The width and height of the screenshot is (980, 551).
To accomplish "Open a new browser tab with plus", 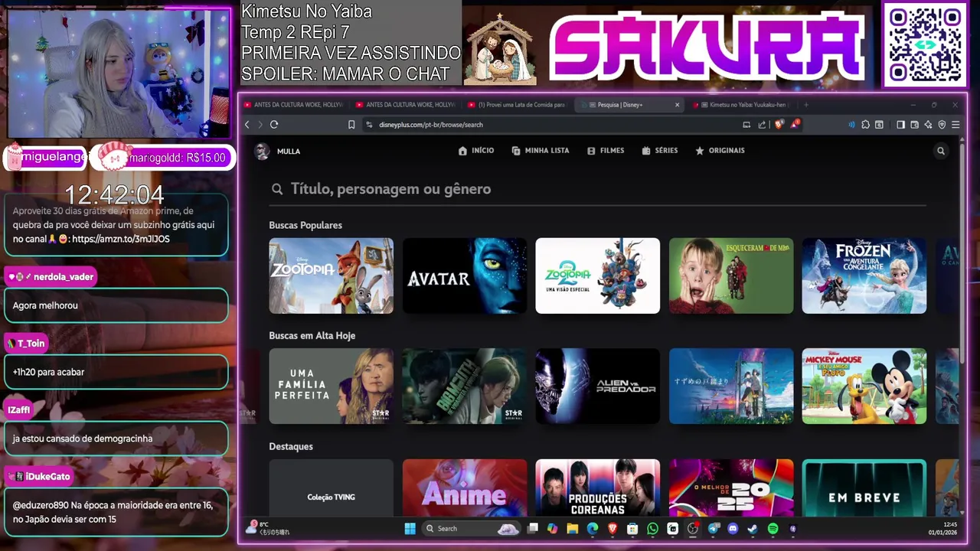I will pos(805,105).
